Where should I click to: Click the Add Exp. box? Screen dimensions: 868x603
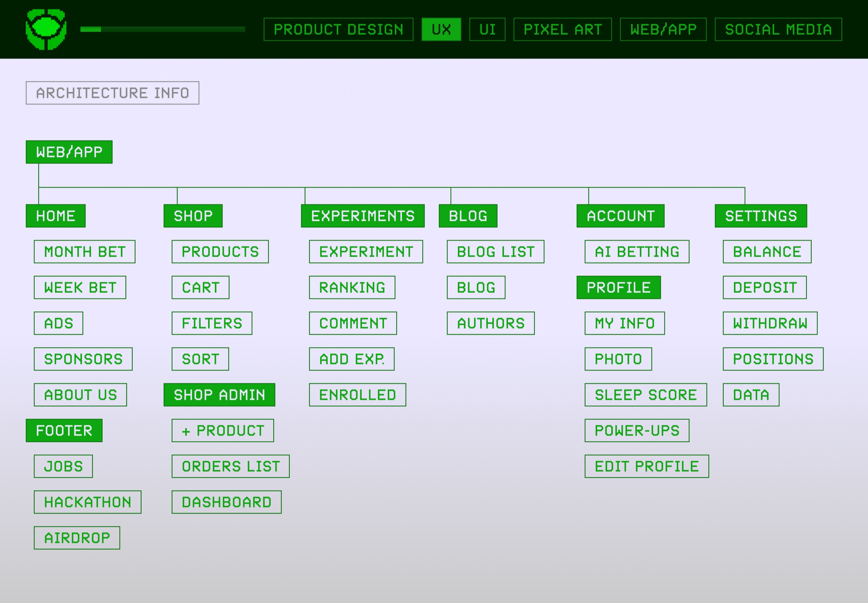352,359
